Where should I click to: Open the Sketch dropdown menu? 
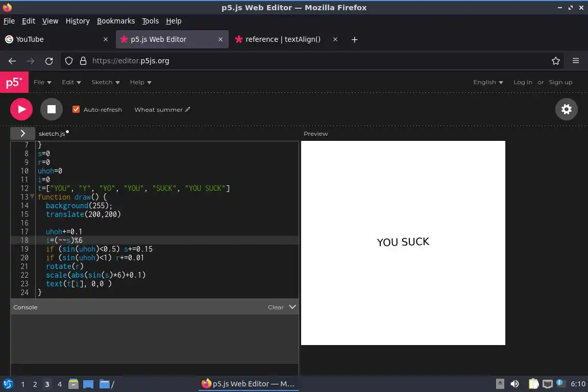[x=105, y=82]
